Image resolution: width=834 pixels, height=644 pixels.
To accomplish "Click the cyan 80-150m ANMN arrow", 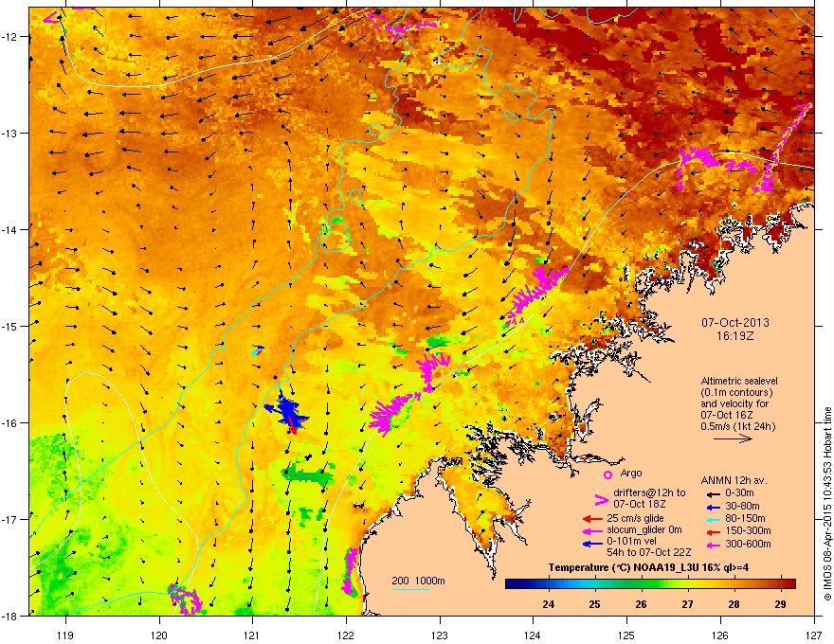I will tap(712, 519).
